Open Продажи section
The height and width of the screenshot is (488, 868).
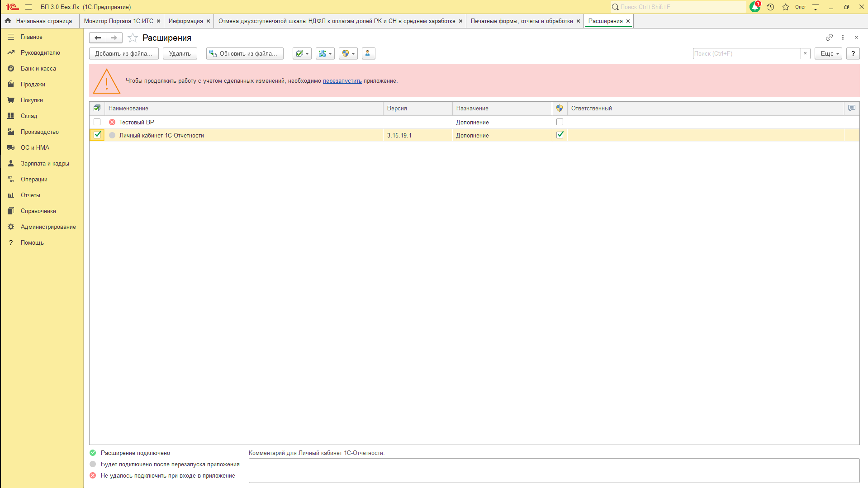[42, 85]
